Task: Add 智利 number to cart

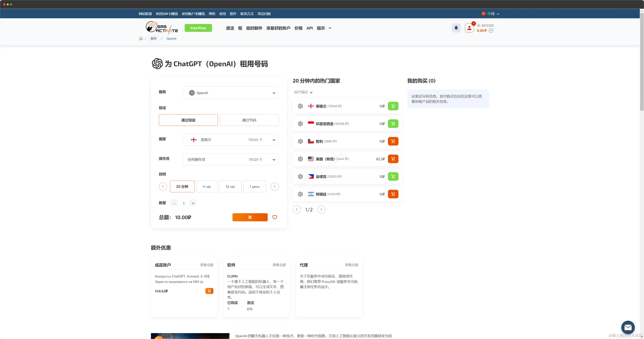Action: [393, 141]
